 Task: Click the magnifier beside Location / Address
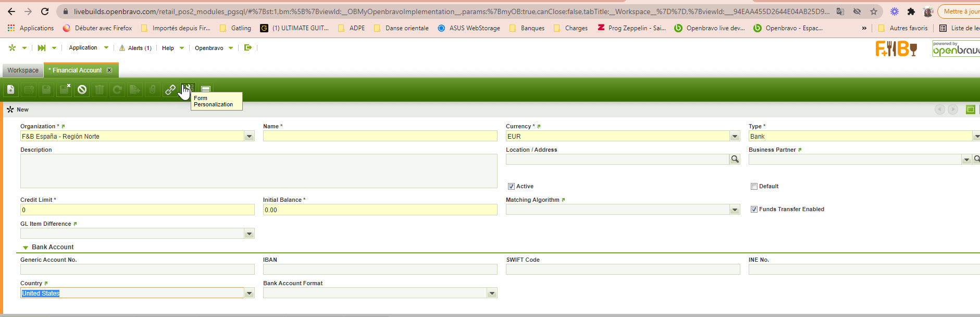point(735,160)
